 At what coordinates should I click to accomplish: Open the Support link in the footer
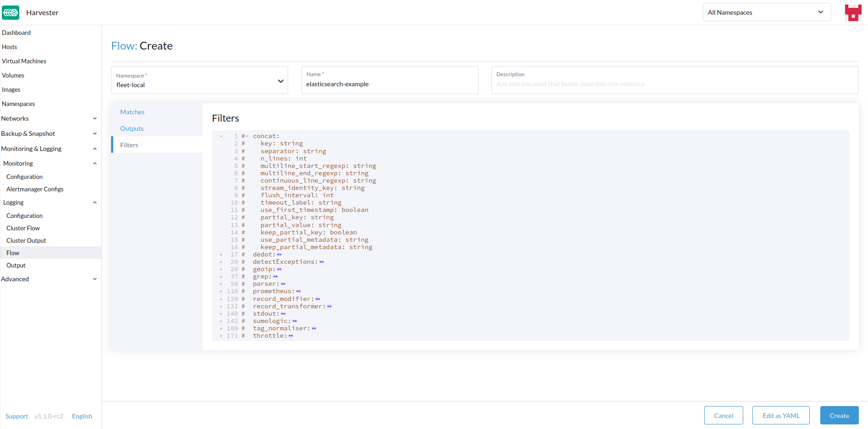pos(17,416)
